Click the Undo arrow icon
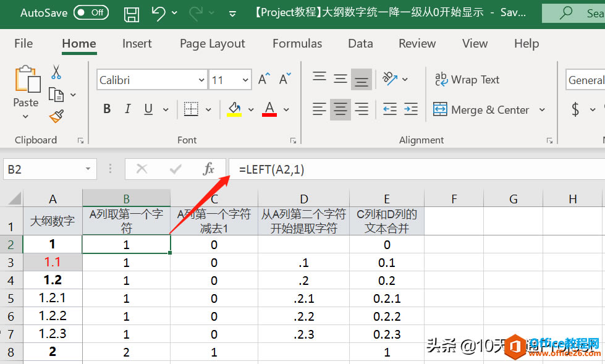Image resolution: width=605 pixels, height=364 pixels. [158, 13]
